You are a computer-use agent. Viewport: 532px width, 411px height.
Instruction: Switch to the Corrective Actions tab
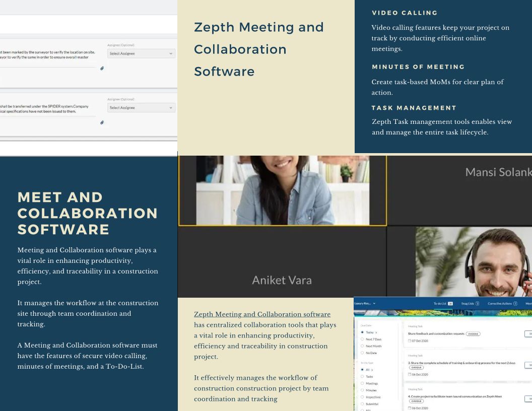tap(500, 304)
